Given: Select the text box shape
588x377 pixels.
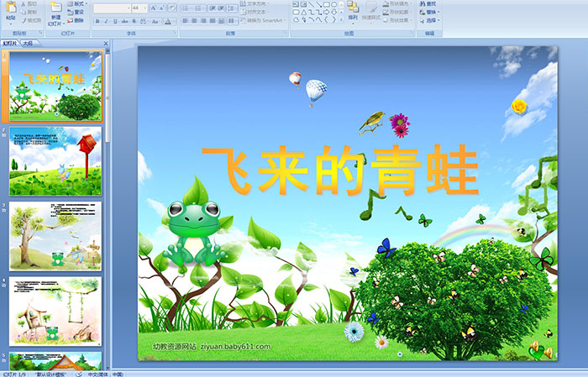Looking at the screenshot, I should click(x=296, y=4).
